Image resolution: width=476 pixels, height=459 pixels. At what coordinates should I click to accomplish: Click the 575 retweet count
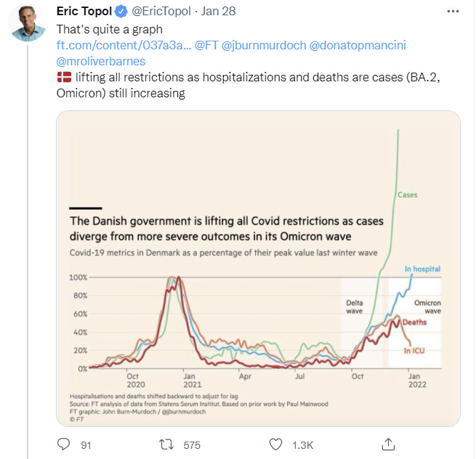[192, 445]
